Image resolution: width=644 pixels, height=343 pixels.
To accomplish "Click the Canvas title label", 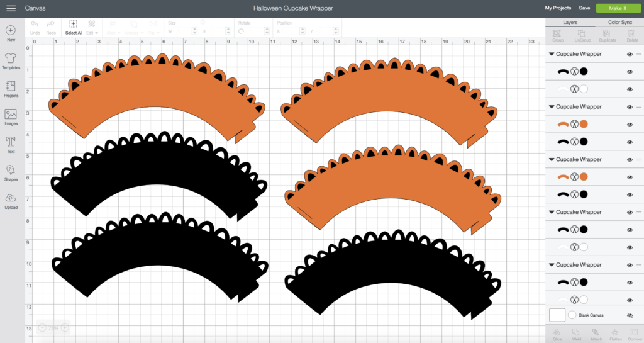I will click(35, 8).
